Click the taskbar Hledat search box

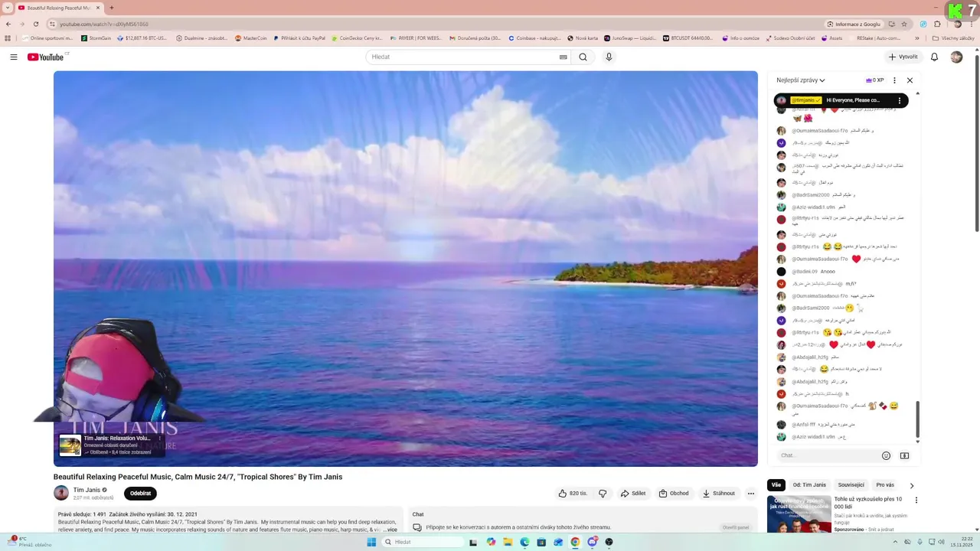click(x=423, y=542)
